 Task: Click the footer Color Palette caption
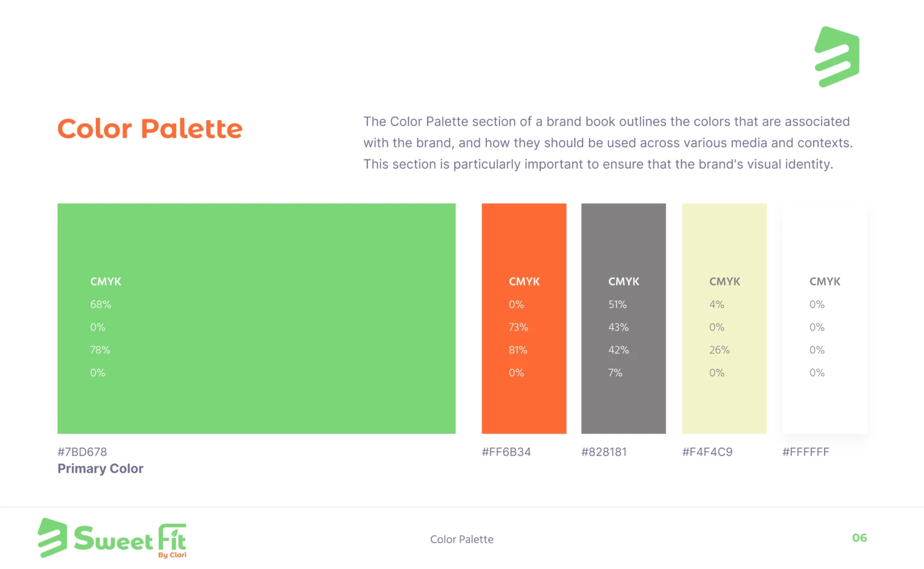point(462,540)
